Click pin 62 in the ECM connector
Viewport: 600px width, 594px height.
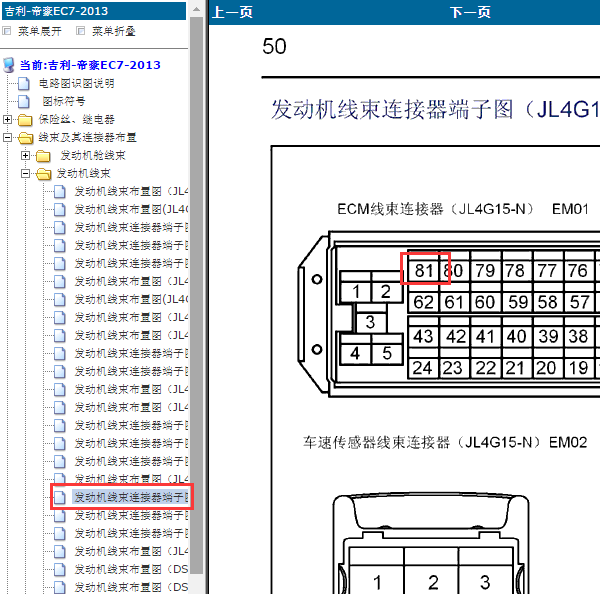(423, 302)
